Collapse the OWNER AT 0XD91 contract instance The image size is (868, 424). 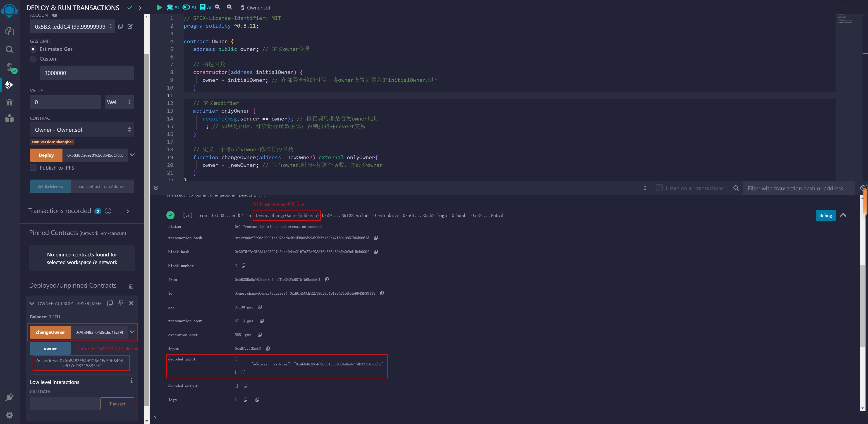pos(32,303)
